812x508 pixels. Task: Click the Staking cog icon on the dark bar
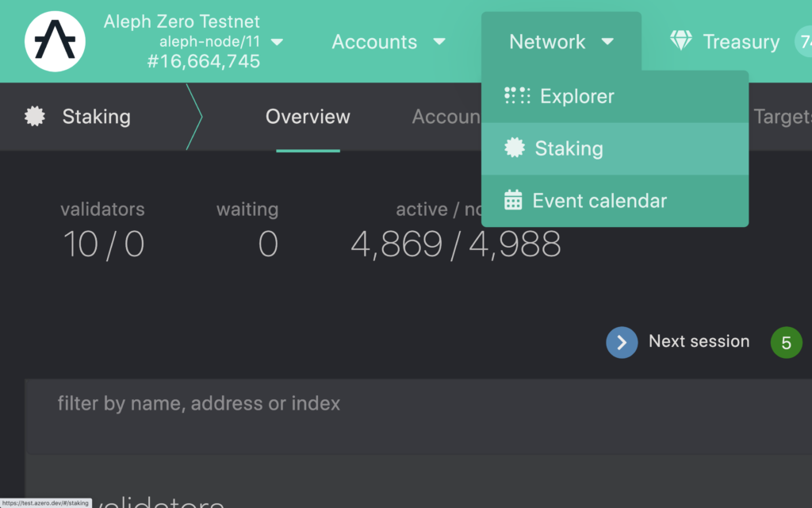tap(33, 117)
